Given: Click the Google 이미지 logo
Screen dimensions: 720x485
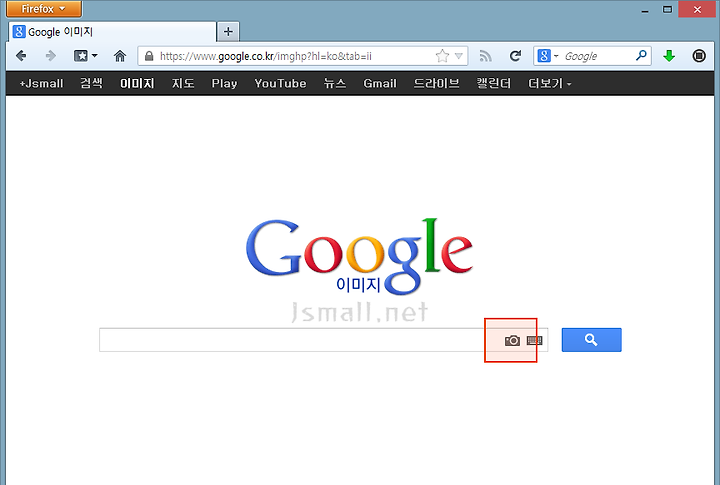Looking at the screenshot, I should [x=359, y=256].
